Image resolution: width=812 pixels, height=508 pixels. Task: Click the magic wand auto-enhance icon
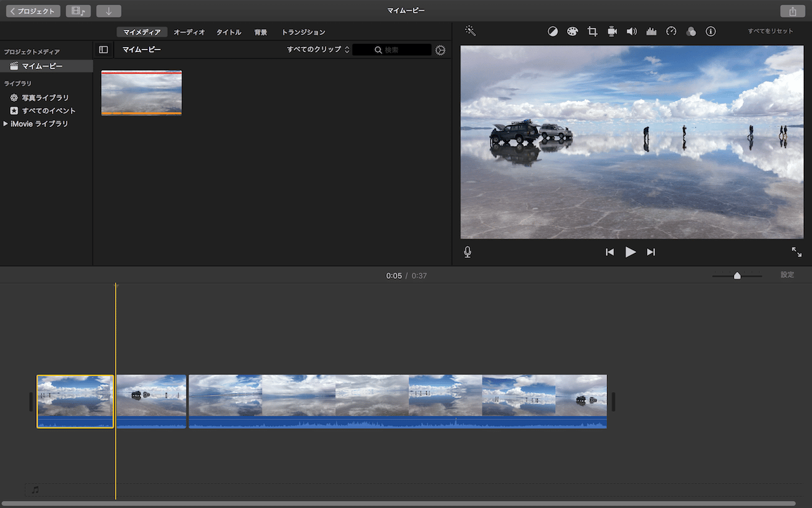[470, 31]
